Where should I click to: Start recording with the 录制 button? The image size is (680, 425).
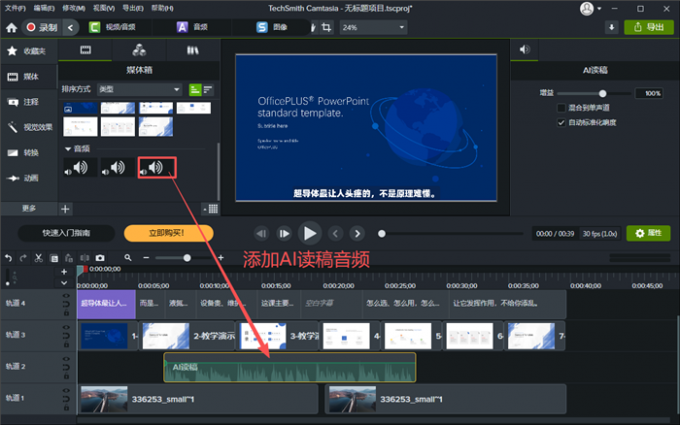[42, 27]
